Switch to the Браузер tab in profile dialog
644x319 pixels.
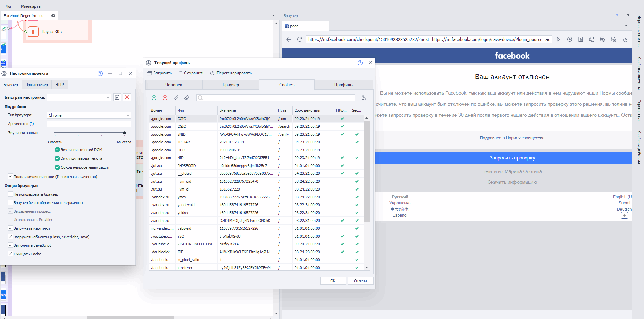pos(231,85)
